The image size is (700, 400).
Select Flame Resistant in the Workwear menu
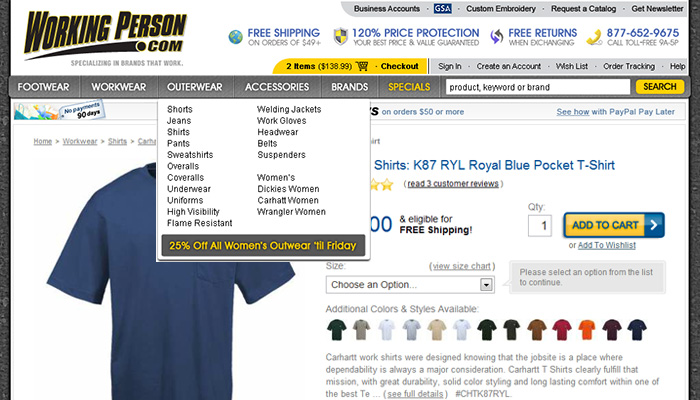coord(200,223)
